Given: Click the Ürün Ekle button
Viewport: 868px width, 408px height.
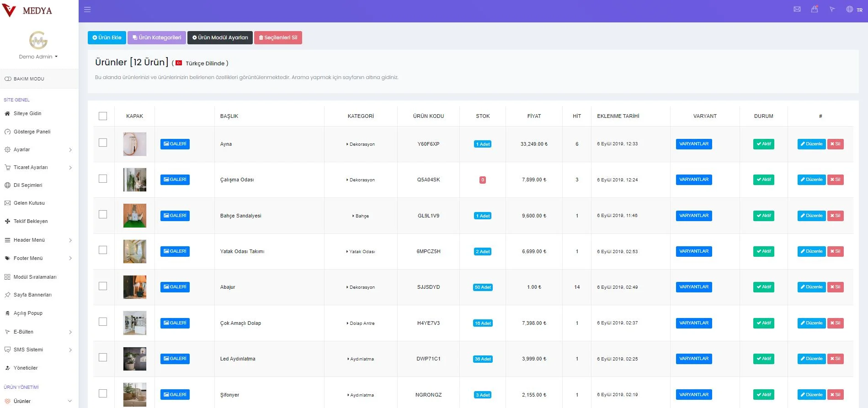Looking at the screenshot, I should (x=107, y=37).
